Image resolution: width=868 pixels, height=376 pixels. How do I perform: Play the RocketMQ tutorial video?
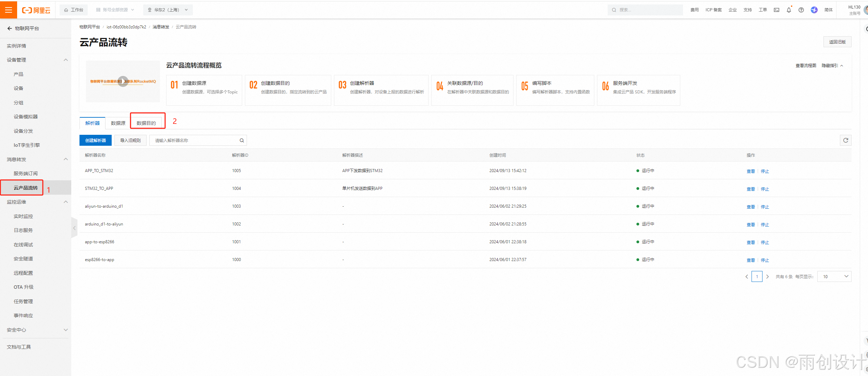pyautogui.click(x=123, y=81)
